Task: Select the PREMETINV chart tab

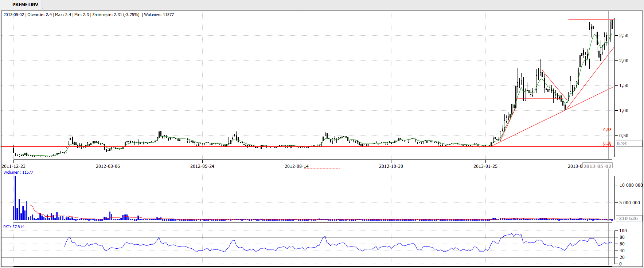Action: pos(25,5)
